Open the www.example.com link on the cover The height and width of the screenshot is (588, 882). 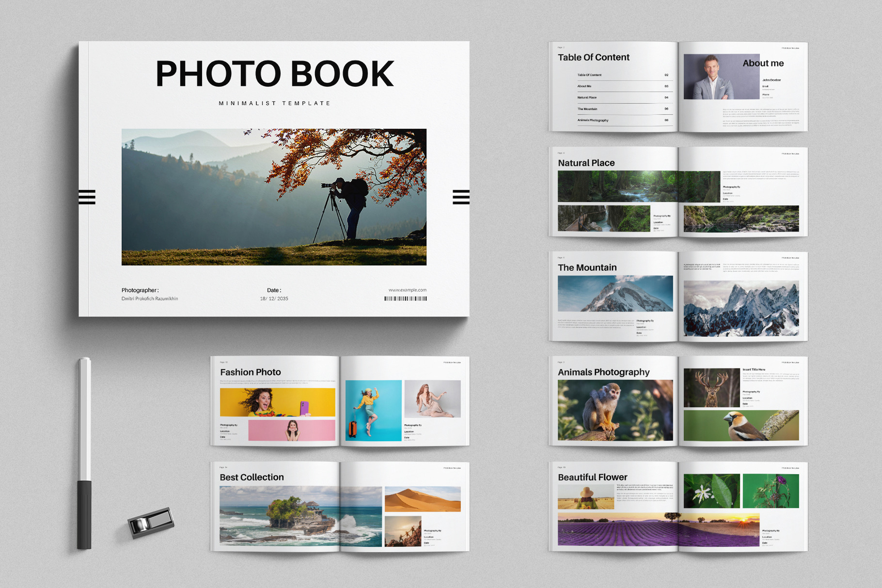pos(407,290)
